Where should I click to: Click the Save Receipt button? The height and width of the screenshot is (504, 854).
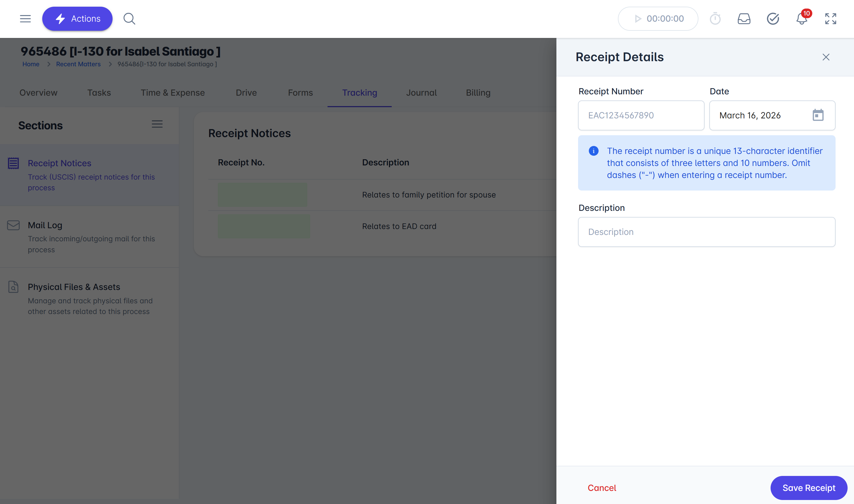click(x=809, y=488)
